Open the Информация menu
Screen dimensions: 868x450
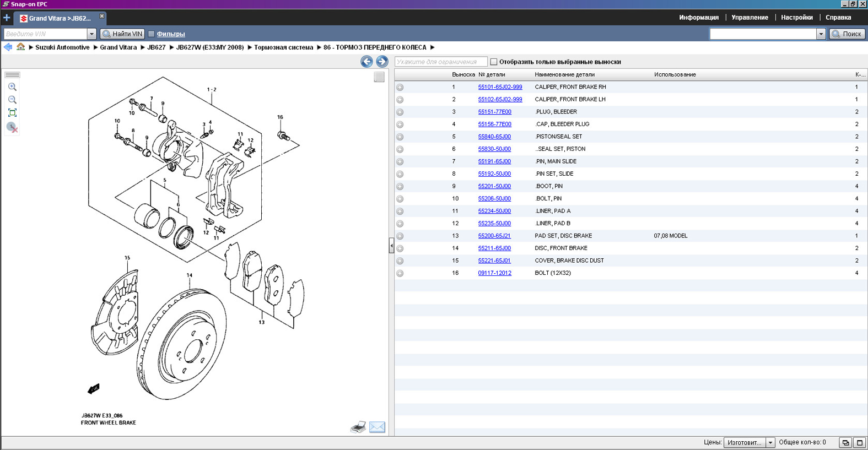pyautogui.click(x=698, y=18)
